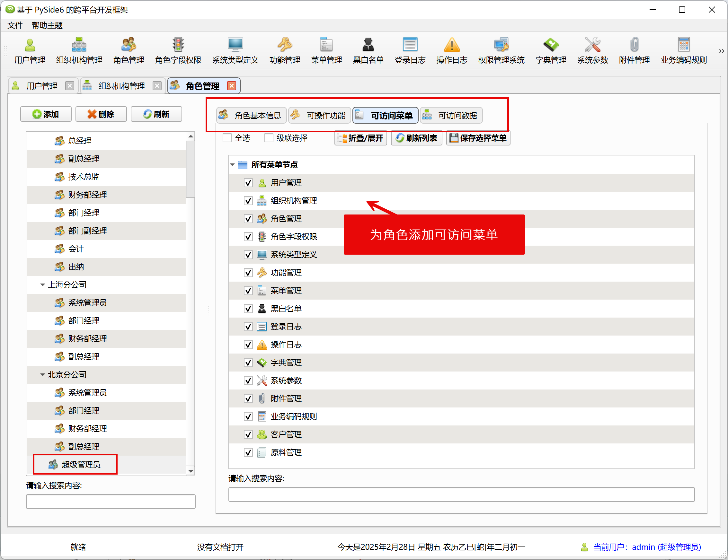Open 组织机构管理 toolbar icon
Image resolution: width=728 pixels, height=560 pixels.
coord(79,51)
